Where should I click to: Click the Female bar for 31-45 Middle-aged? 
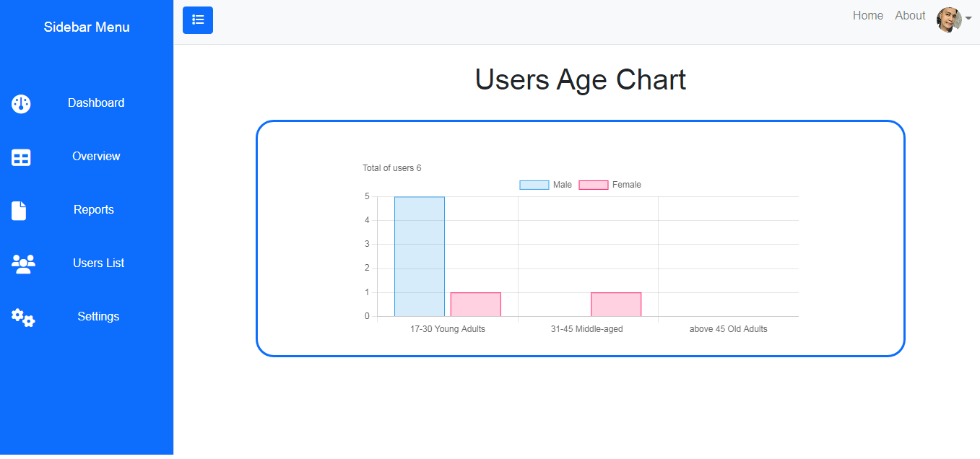615,305
